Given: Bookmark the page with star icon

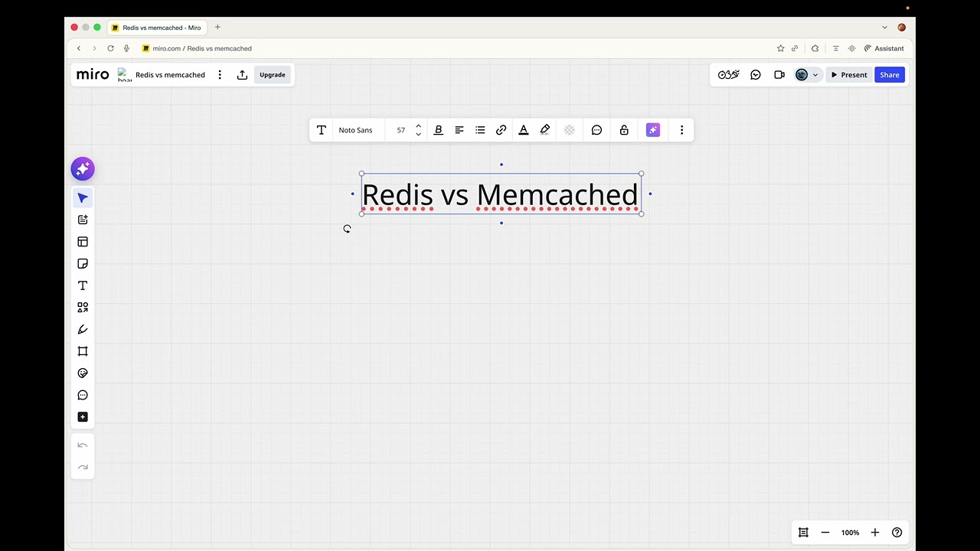Looking at the screenshot, I should tap(781, 48).
